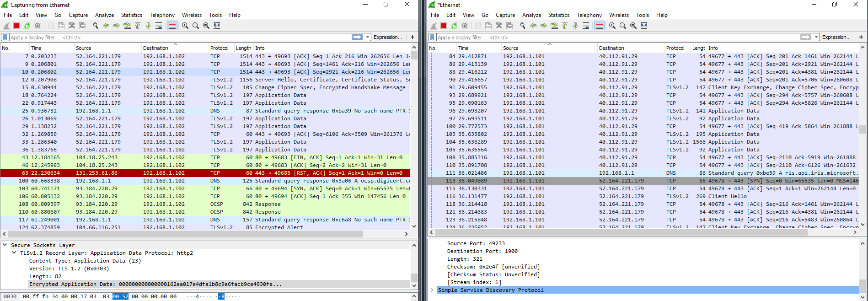The width and height of the screenshot is (868, 301).
Task: Jump to last packet in *Ethernet window
Action: (575, 26)
